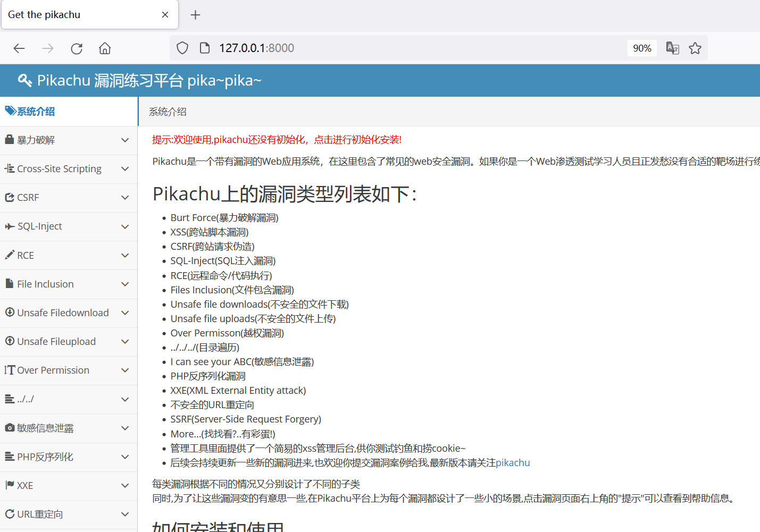Click the Cross-Site Scripting indent icon

pyautogui.click(x=10, y=168)
